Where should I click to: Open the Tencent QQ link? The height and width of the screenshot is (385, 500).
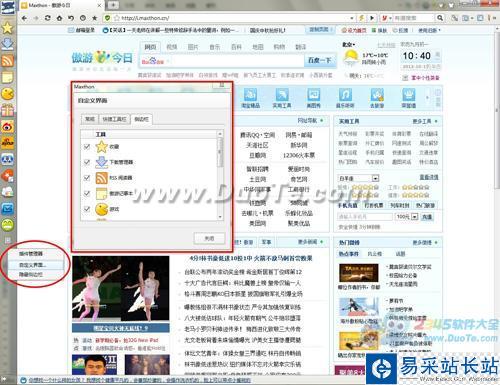pos(258,135)
